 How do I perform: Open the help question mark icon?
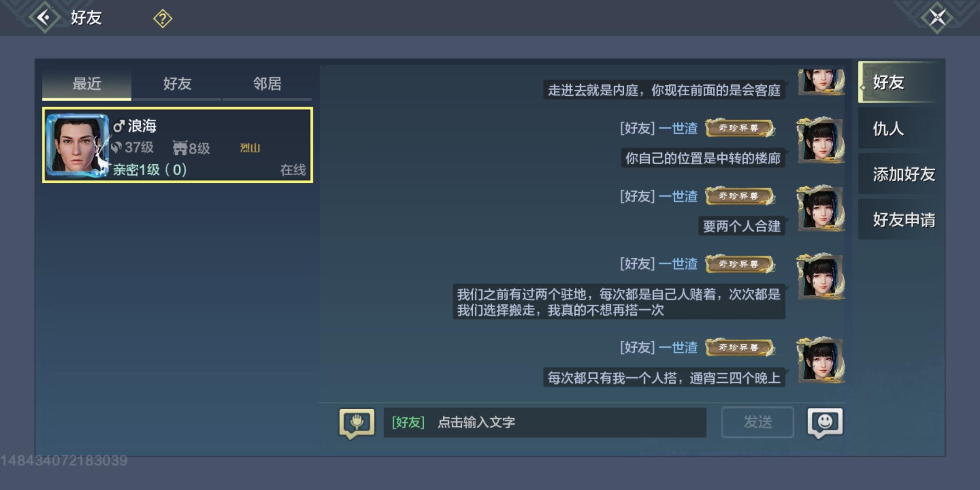pos(162,19)
